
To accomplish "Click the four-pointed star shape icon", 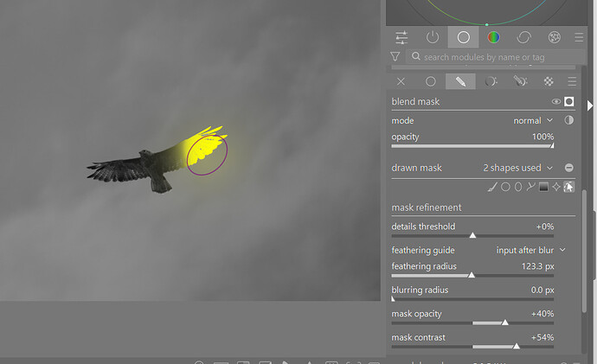I will tap(556, 187).
